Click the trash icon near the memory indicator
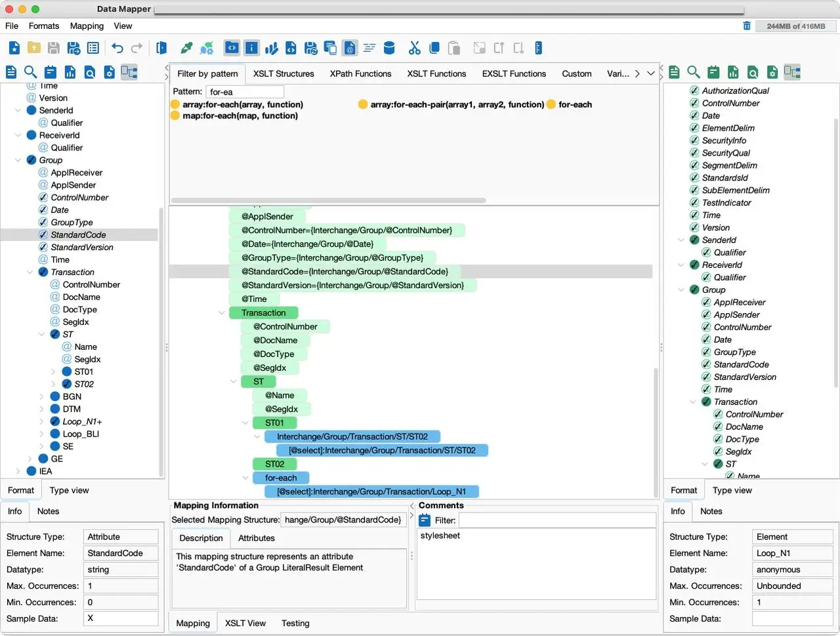Image resolution: width=840 pixels, height=636 pixels. 747,26
